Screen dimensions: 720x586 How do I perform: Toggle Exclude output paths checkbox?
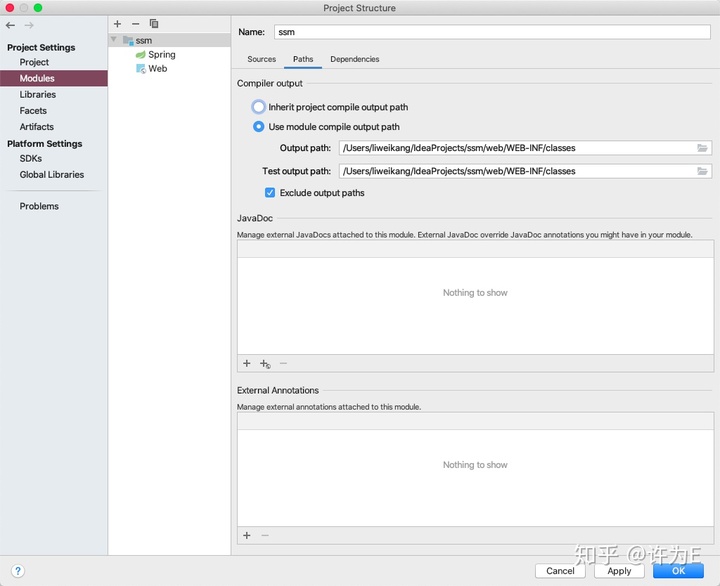pyautogui.click(x=270, y=193)
